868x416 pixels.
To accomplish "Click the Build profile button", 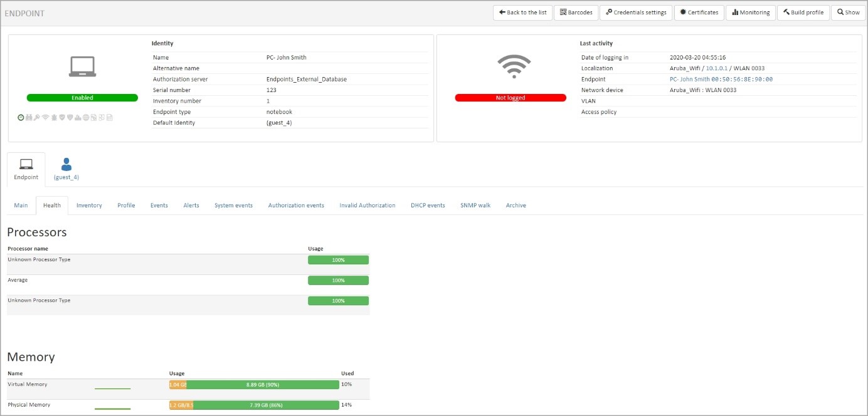I will tap(803, 13).
